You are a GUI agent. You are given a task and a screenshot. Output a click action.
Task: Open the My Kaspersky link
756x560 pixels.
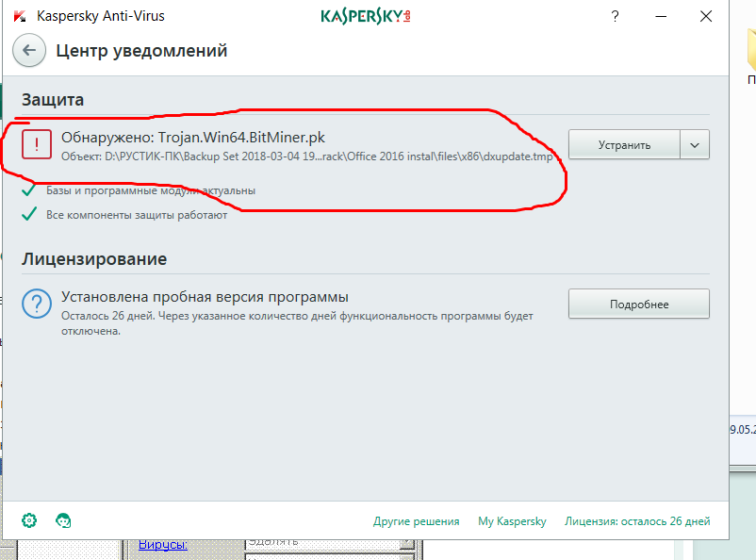pos(512,521)
